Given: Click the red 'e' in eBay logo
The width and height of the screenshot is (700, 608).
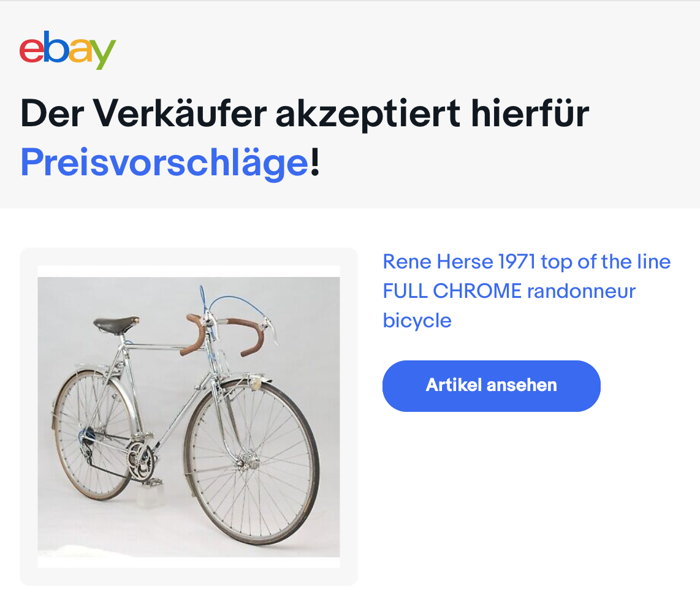Looking at the screenshot, I should (31, 51).
